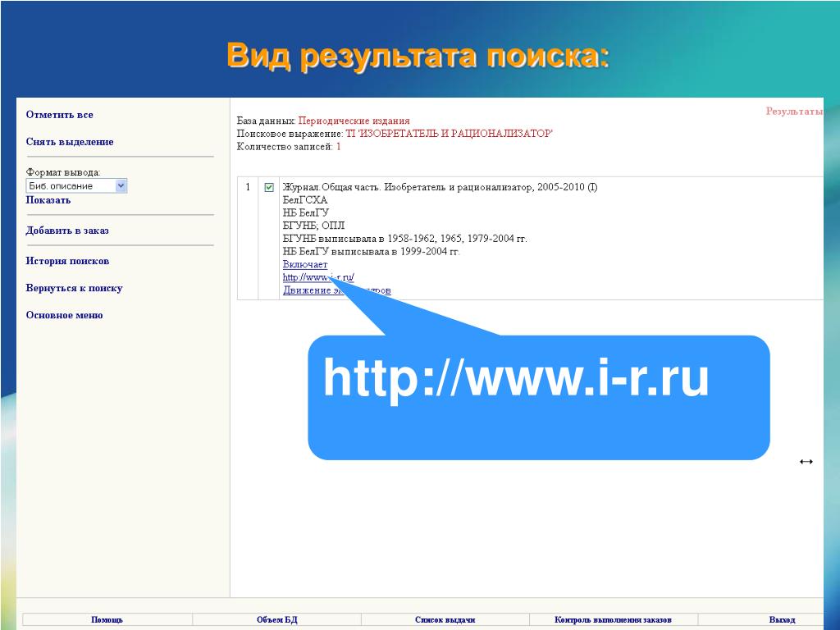Open the 'Включает' link
The width and height of the screenshot is (840, 630).
click(305, 265)
